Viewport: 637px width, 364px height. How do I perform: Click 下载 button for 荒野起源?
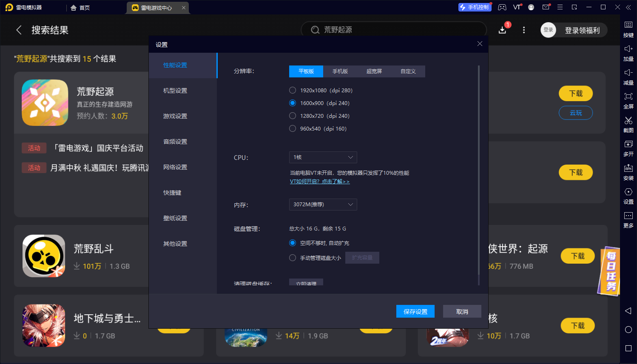click(x=576, y=94)
